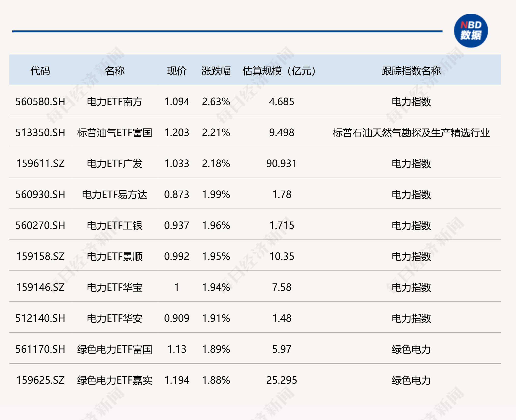This screenshot has height=420, width=516.
Task: Select code 513350.SH
Action: (40, 133)
